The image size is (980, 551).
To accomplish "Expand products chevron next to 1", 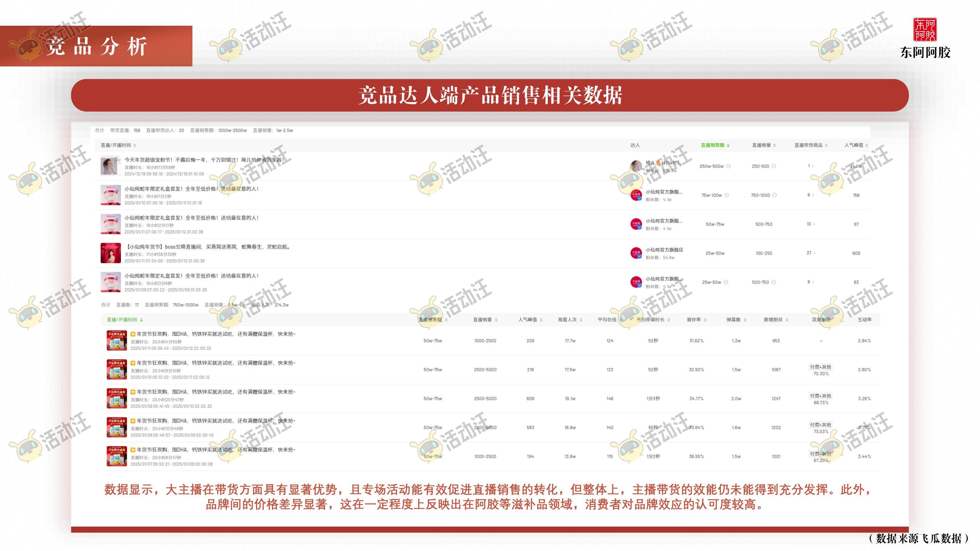I will pos(813,166).
